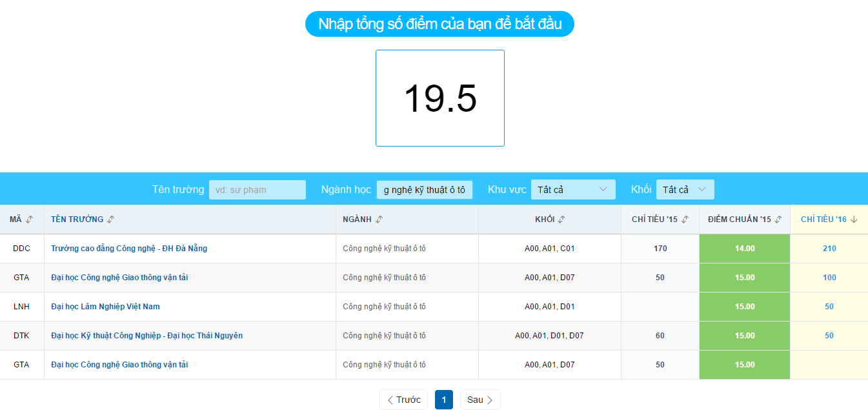Click the Tên trường search field
This screenshot has width=868, height=410.
257,189
